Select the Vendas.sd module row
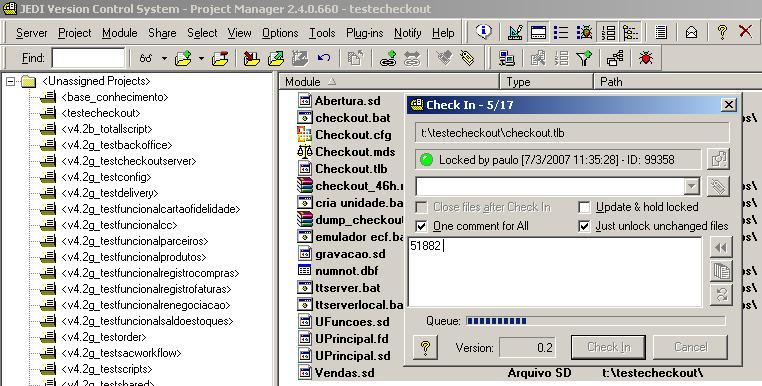The height and width of the screenshot is (386, 762). click(345, 373)
